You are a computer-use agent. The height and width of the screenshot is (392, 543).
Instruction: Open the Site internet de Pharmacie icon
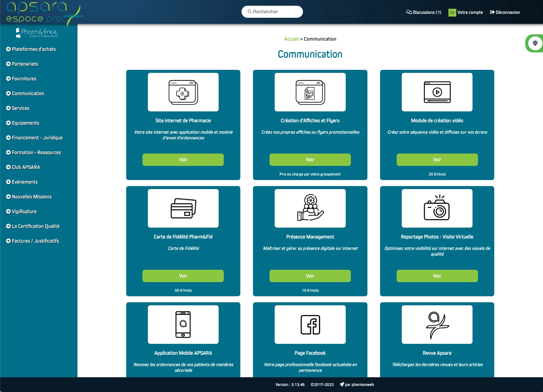[183, 92]
